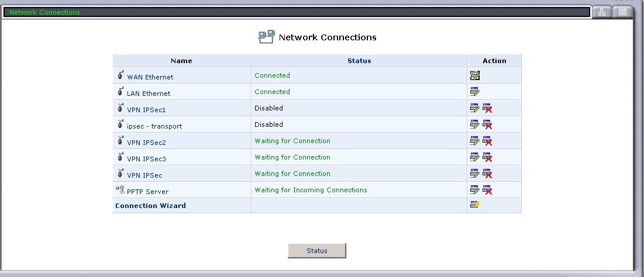This screenshot has width=644, height=277.
Task: Remove the ipsec - transport connection
Action: click(487, 124)
